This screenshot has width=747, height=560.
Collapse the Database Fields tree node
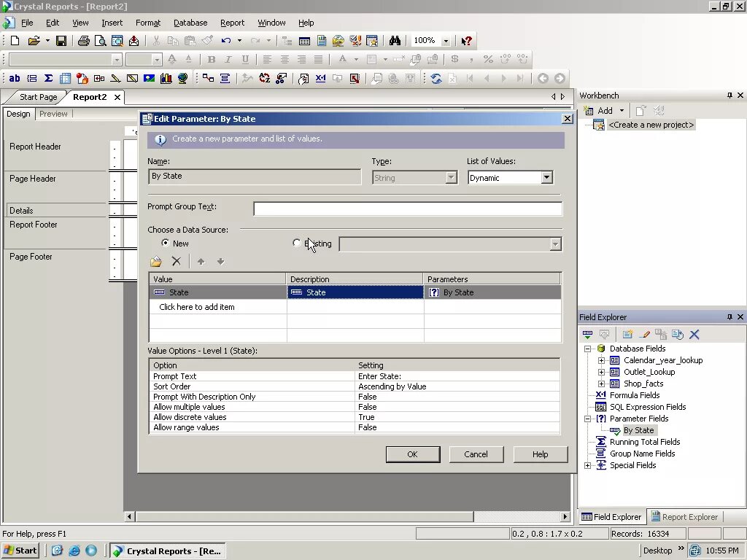(x=588, y=349)
